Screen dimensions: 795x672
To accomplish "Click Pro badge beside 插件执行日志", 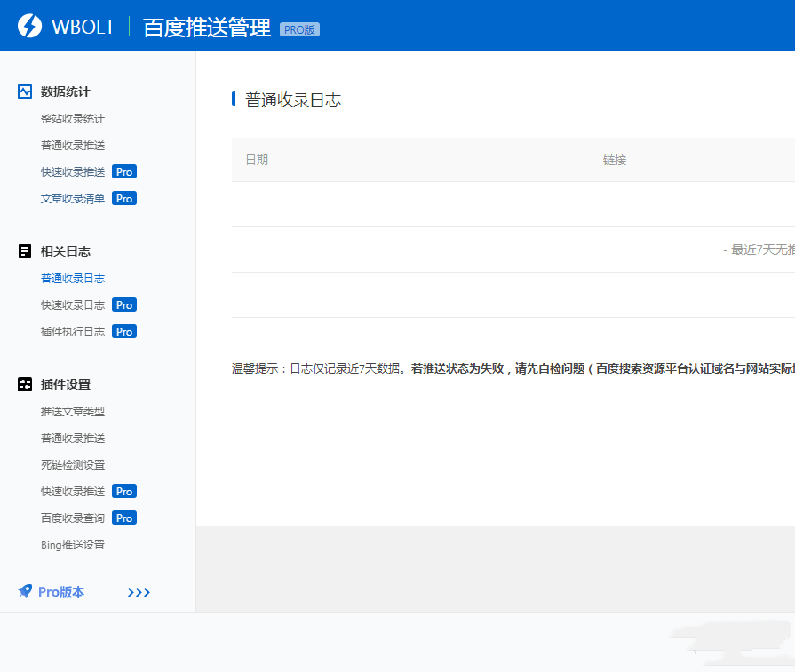I will tap(124, 332).
